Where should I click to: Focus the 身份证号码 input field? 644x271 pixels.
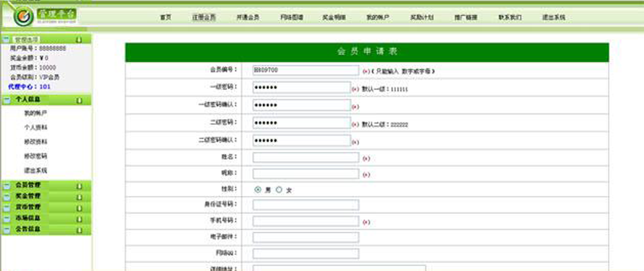point(305,205)
